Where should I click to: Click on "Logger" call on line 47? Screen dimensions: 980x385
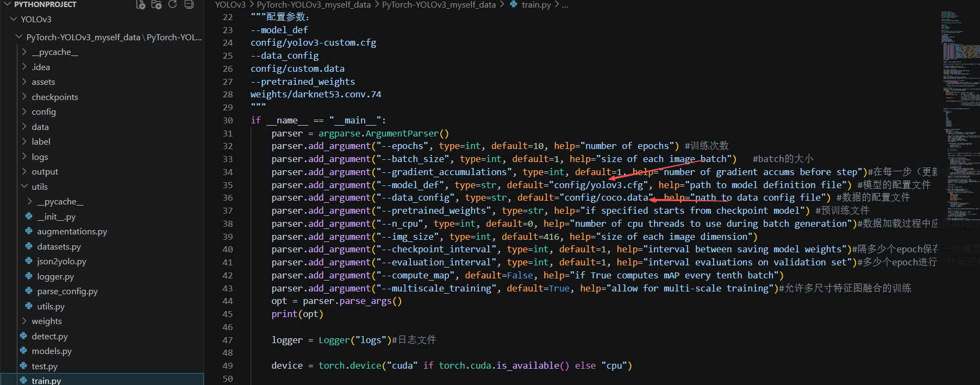(334, 340)
